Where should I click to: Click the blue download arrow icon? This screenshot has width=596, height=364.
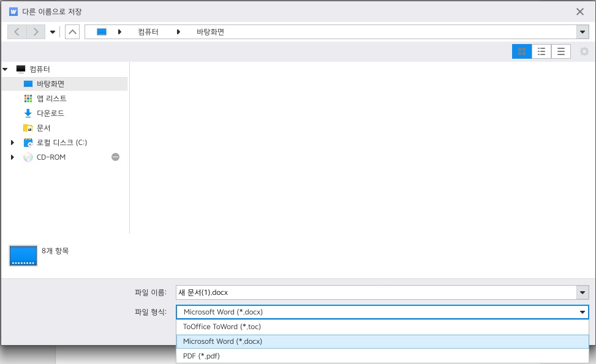(28, 113)
